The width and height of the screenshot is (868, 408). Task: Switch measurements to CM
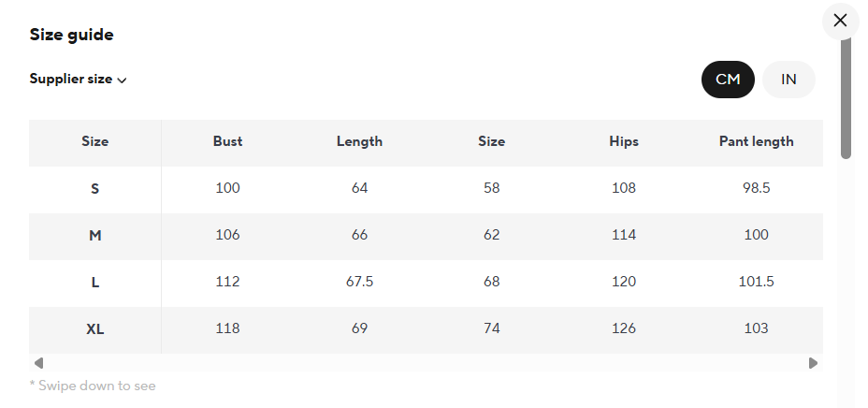click(728, 80)
